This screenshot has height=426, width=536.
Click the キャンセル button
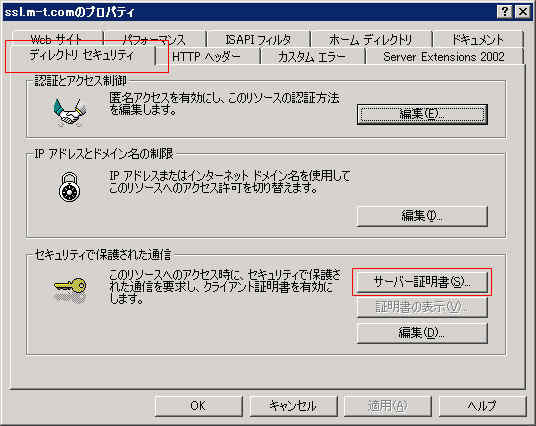point(293,406)
